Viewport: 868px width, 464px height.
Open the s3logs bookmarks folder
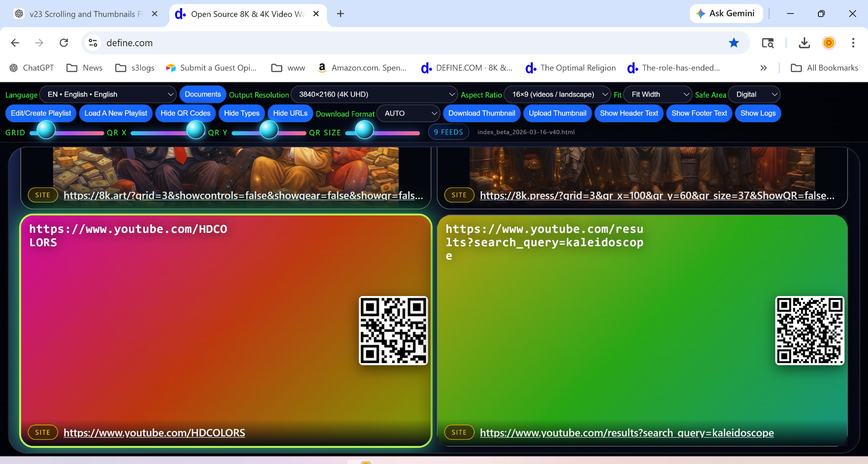click(x=135, y=68)
